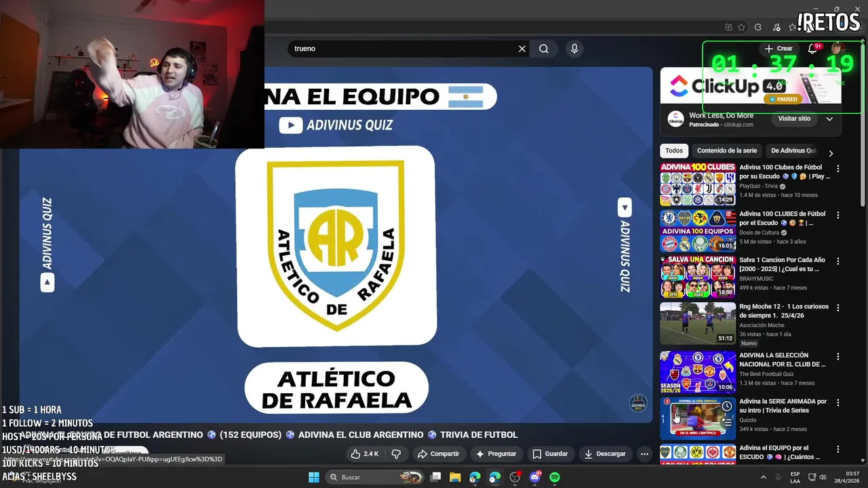Open the ESP LAA language switcher
The height and width of the screenshot is (488, 868).
pyautogui.click(x=795, y=477)
